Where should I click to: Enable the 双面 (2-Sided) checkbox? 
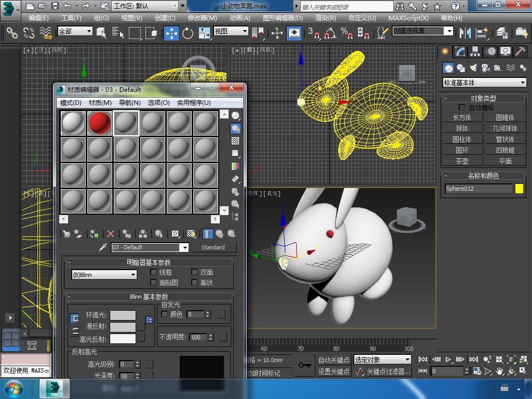194,272
